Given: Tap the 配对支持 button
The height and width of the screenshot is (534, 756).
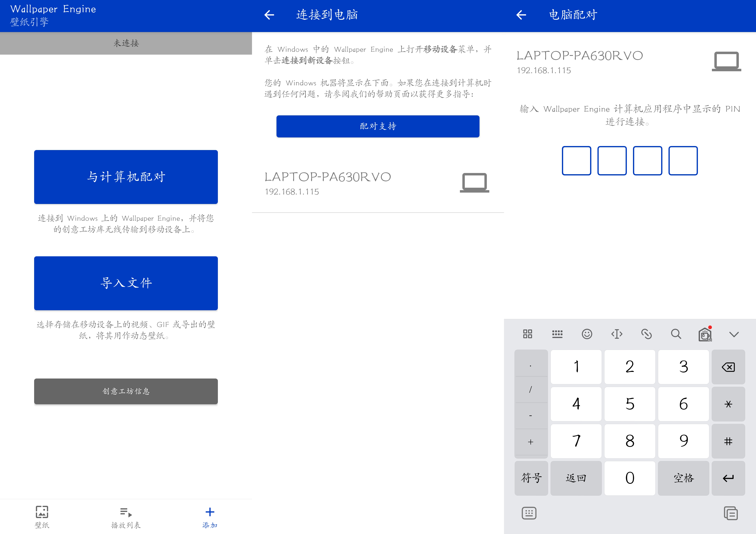Looking at the screenshot, I should click(378, 126).
